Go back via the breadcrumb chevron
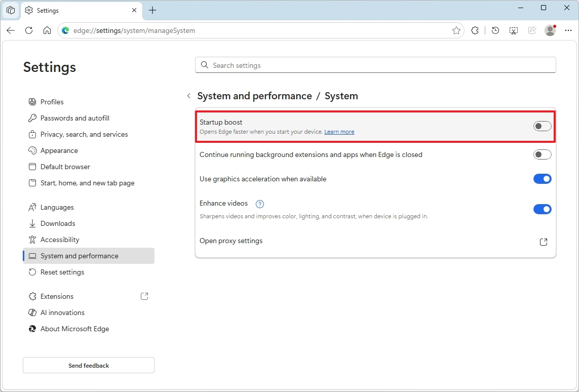 (x=188, y=95)
